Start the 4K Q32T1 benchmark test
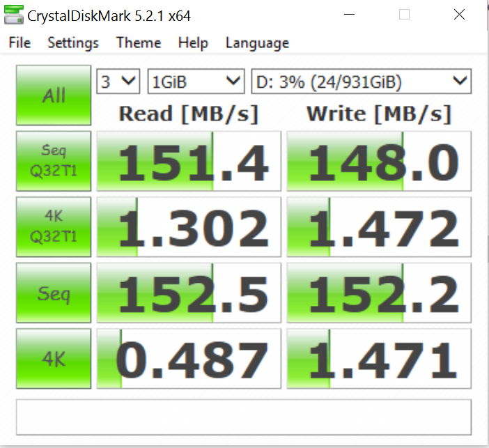Viewport: 489px width, 448px height. click(54, 226)
